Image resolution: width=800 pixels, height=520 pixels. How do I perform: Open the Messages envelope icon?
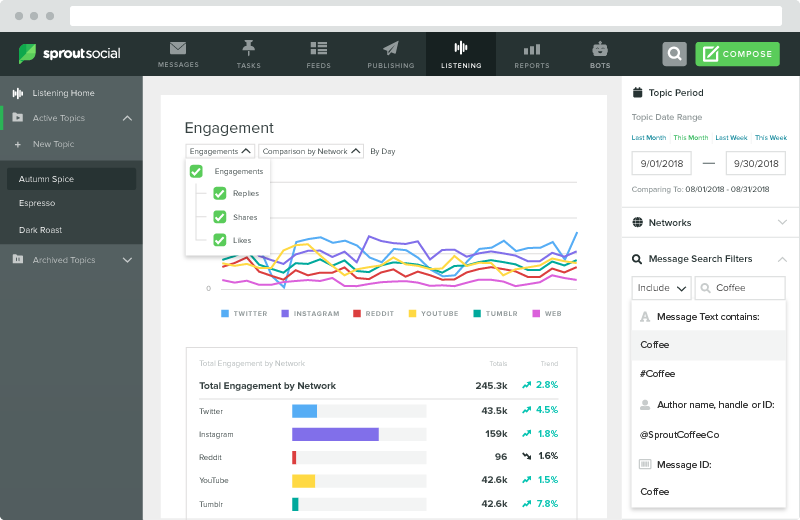tap(178, 48)
